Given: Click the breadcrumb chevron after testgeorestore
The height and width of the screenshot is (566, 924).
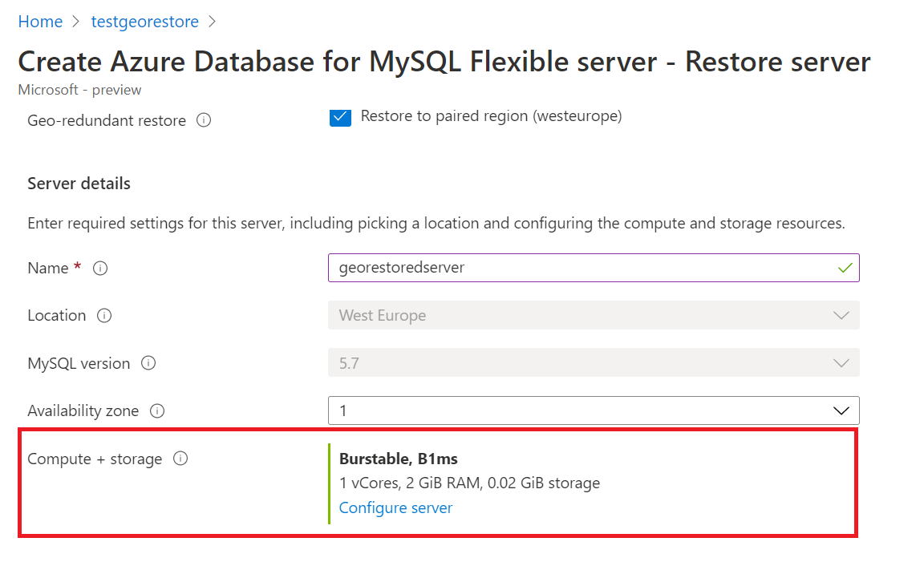Looking at the screenshot, I should point(213,22).
